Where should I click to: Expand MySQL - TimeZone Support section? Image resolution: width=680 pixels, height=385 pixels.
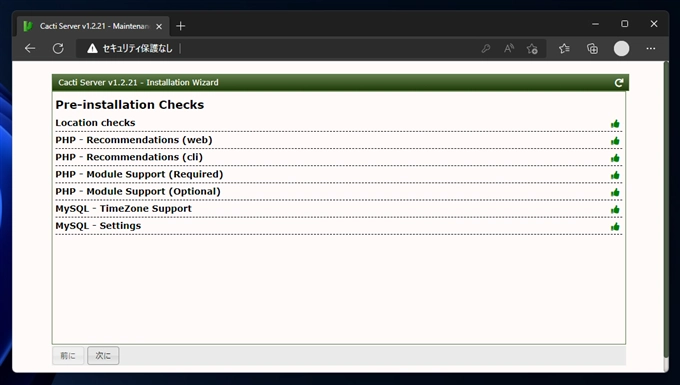[338, 209]
